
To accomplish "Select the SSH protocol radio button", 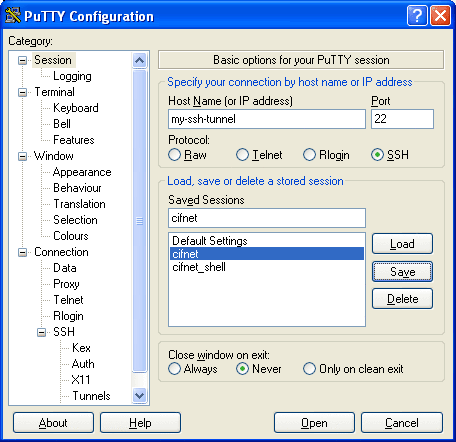I will click(x=377, y=155).
